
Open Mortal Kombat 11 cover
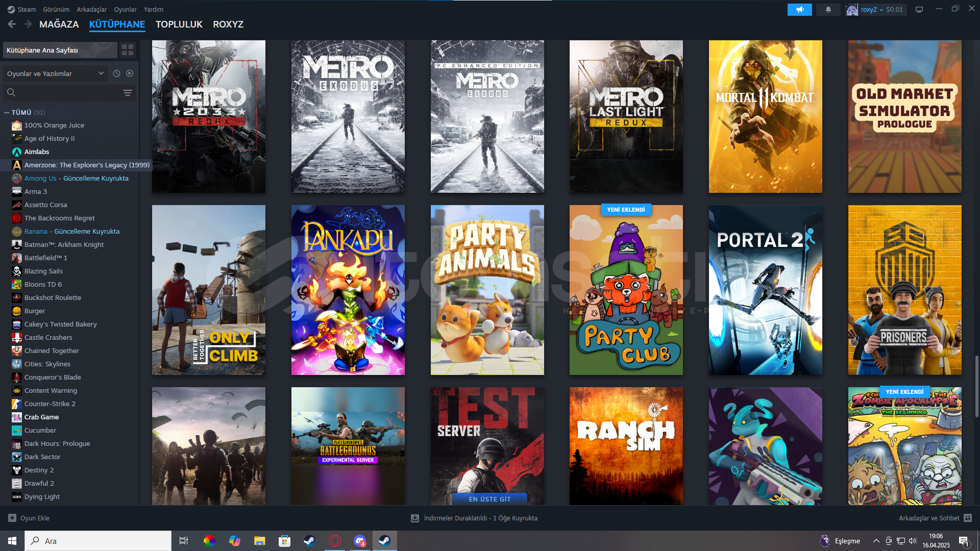pos(766,116)
